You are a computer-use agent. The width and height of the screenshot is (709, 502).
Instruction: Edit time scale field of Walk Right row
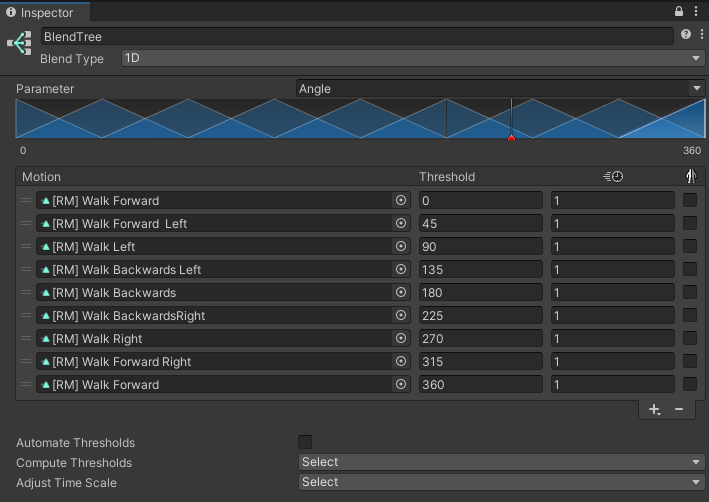[x=613, y=339]
